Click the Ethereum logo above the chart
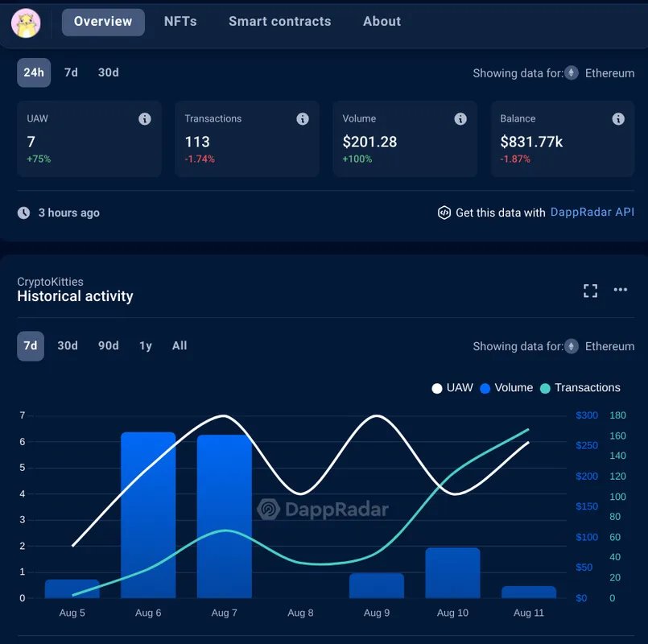The image size is (648, 644). click(x=572, y=346)
